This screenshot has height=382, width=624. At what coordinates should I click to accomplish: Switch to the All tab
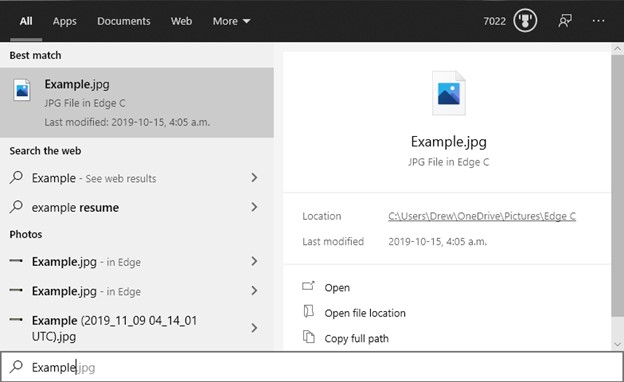26,21
